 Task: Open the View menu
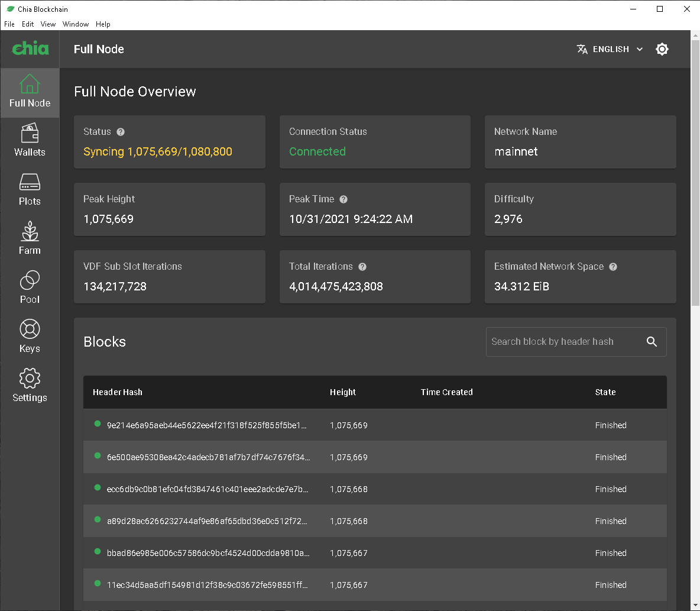48,24
